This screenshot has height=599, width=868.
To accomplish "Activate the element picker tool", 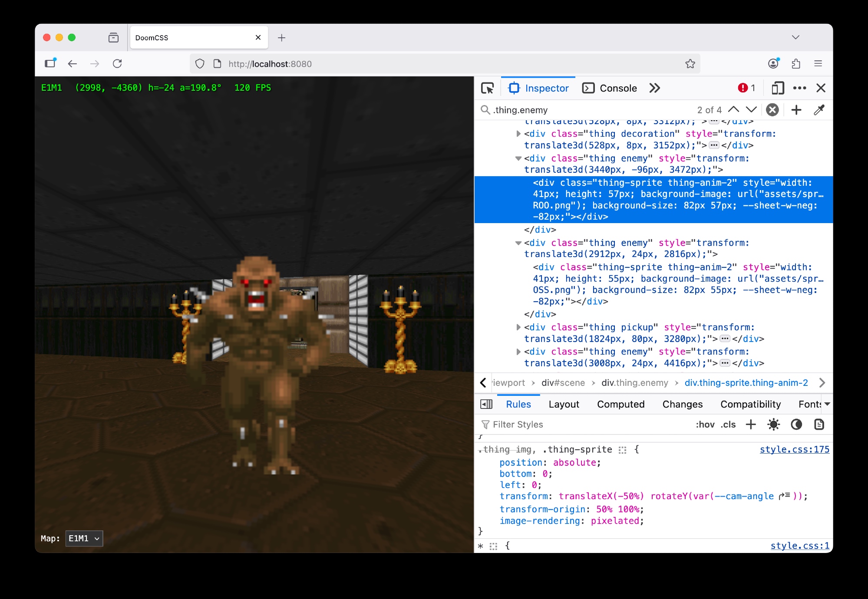I will point(487,88).
